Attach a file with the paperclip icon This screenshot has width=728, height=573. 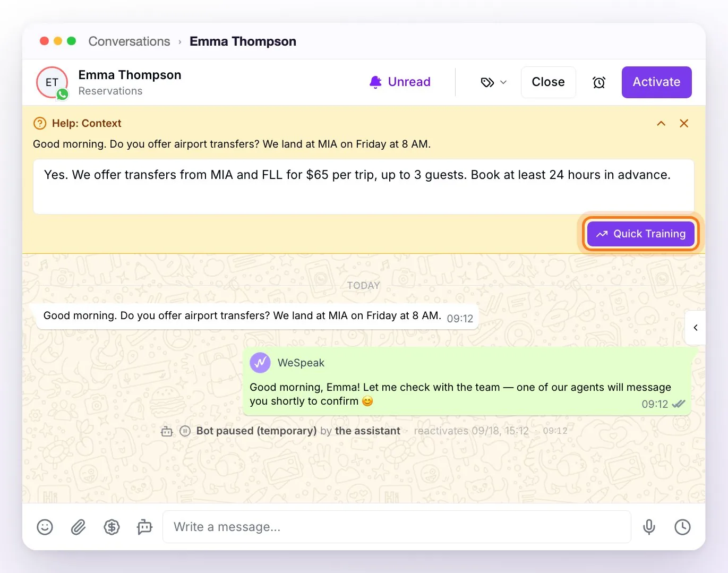pos(78,527)
